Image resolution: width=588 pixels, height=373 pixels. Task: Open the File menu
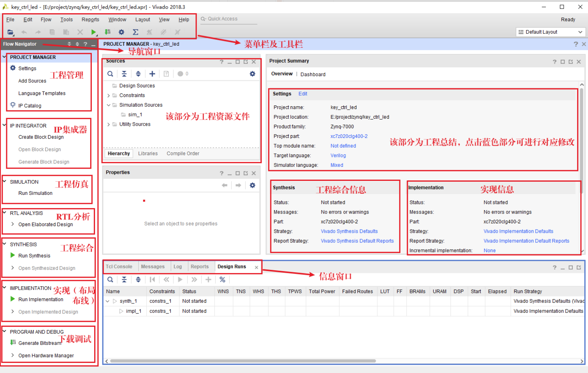(11, 20)
